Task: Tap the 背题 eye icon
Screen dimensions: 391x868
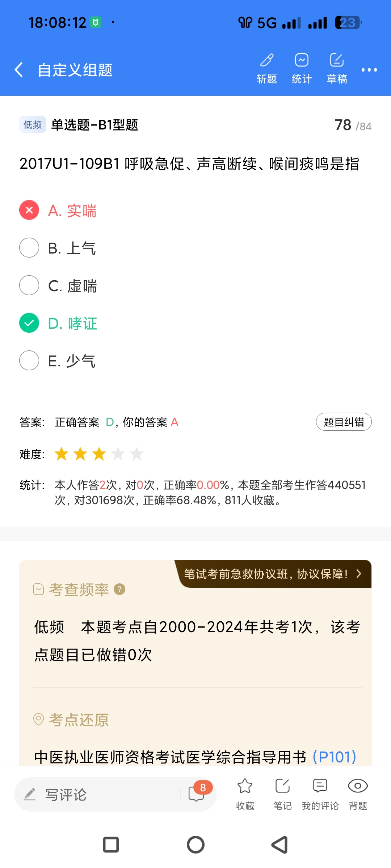Action: tap(358, 786)
